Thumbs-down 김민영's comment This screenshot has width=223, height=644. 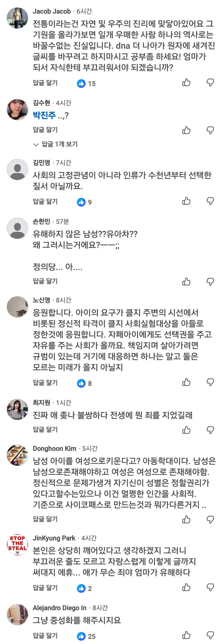pyautogui.click(x=210, y=201)
